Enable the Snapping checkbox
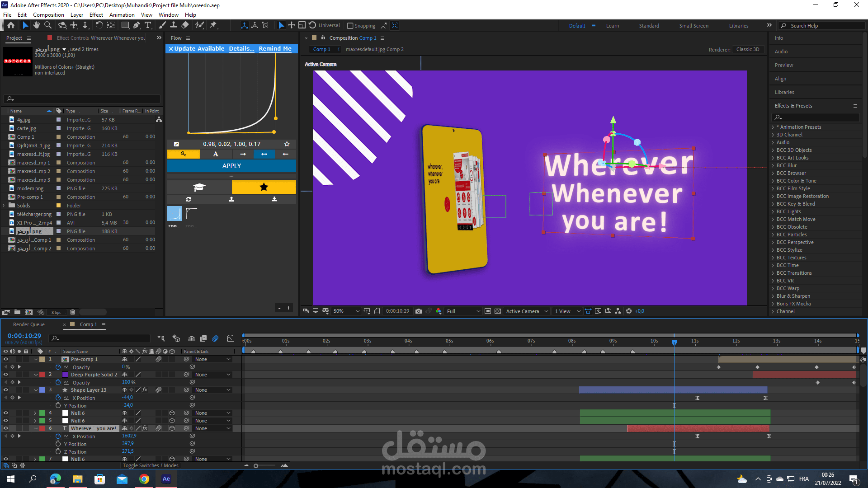This screenshot has width=868, height=488. point(350,26)
